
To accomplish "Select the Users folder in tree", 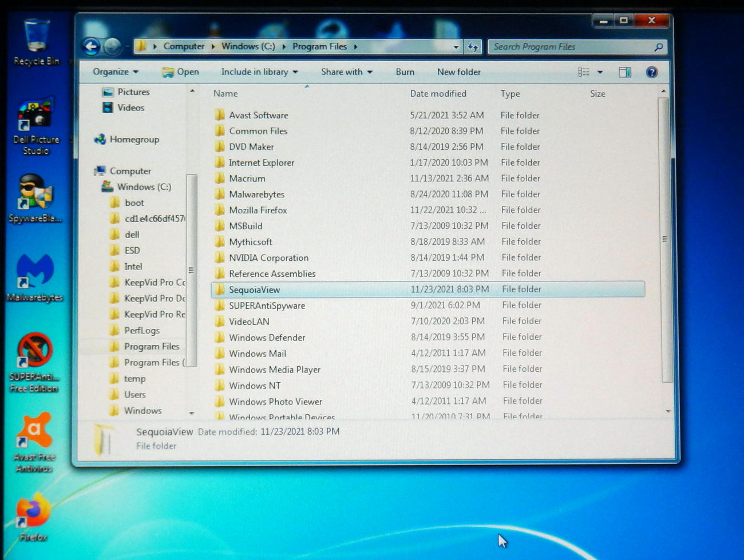I will [128, 395].
